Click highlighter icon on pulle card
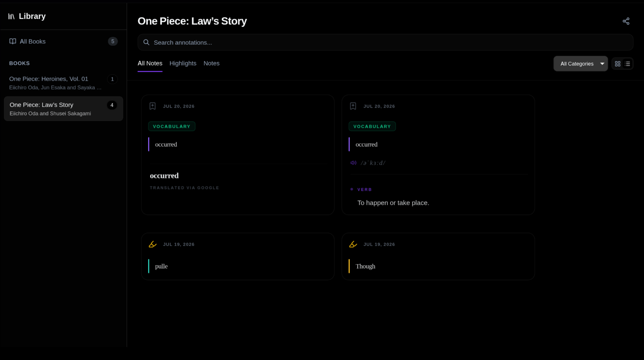The height and width of the screenshot is (360, 644). coord(152,244)
